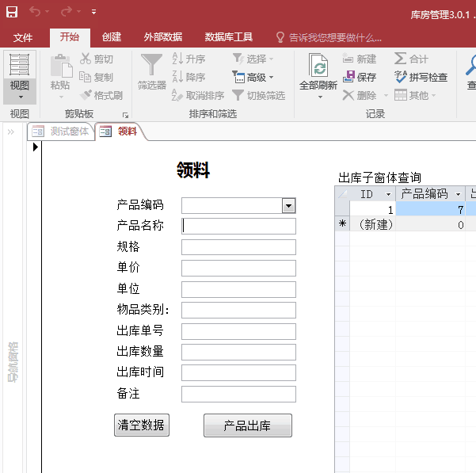This screenshot has width=476, height=473.
Task: Open the subform 产品编码 column dropdown
Action: [458, 194]
